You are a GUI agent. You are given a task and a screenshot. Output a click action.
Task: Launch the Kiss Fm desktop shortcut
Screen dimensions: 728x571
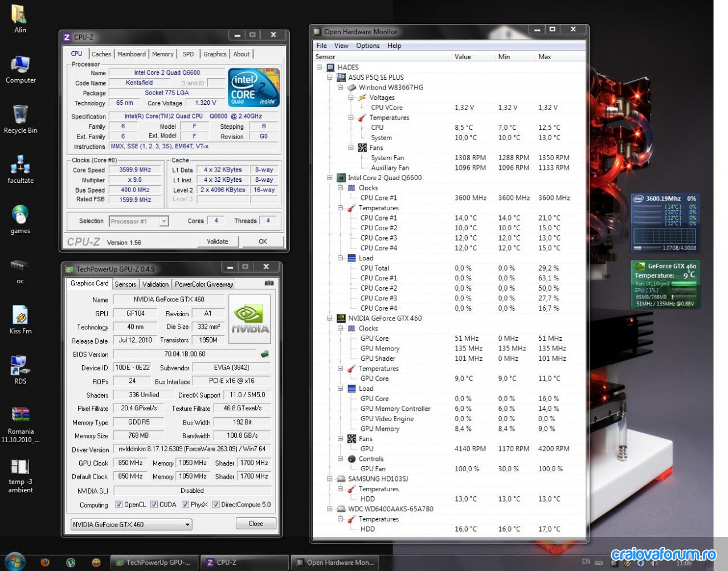(21, 320)
